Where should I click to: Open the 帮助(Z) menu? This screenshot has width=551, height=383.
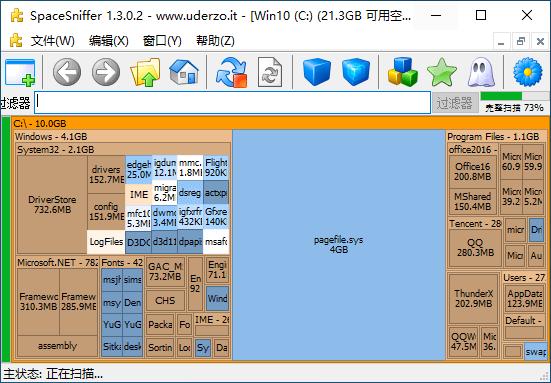[x=215, y=41]
